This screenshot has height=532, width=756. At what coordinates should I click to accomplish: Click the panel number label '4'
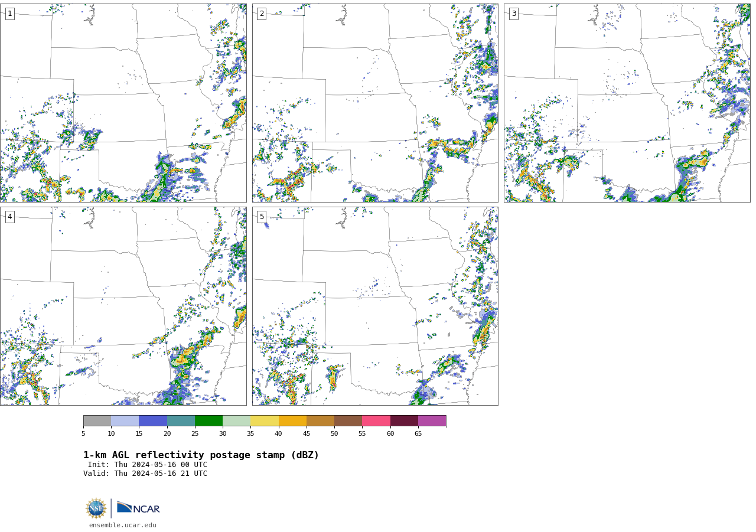[x=9, y=217]
